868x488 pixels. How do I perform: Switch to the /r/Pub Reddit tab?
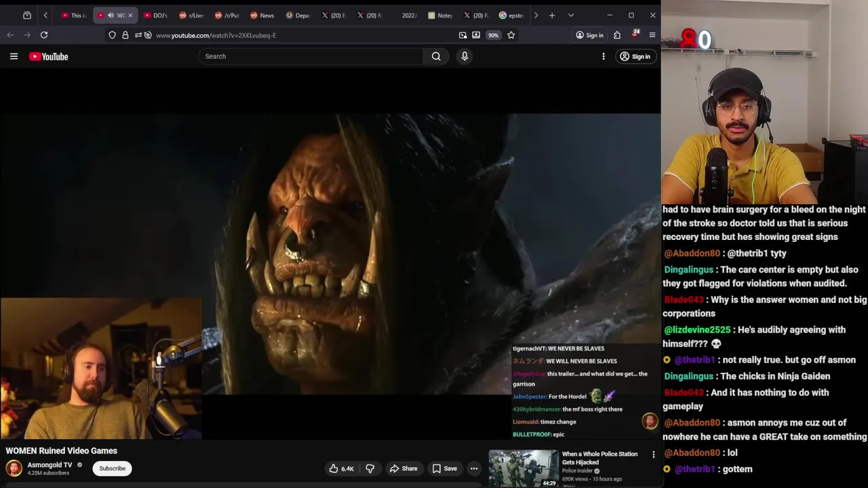227,15
